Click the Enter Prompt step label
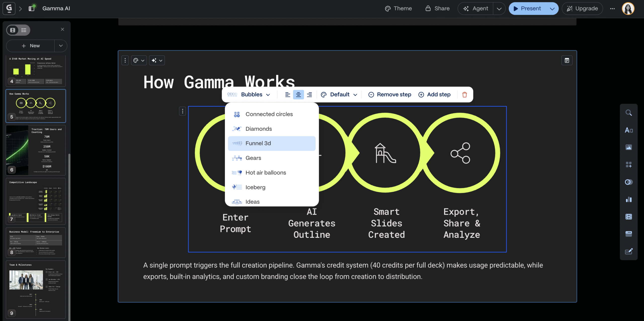 coord(235,223)
